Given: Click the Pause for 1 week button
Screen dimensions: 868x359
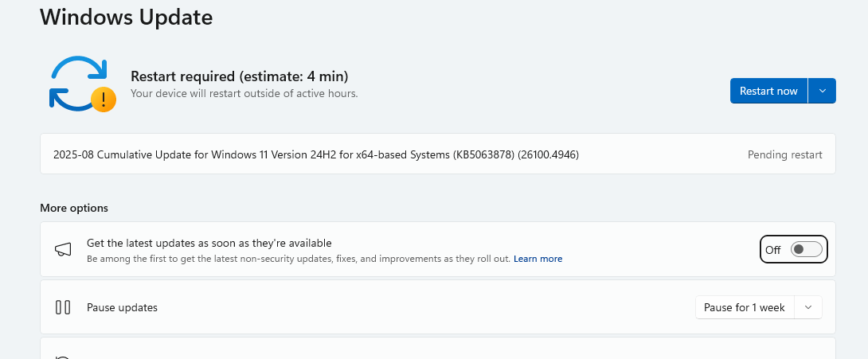Looking at the screenshot, I should (x=744, y=307).
